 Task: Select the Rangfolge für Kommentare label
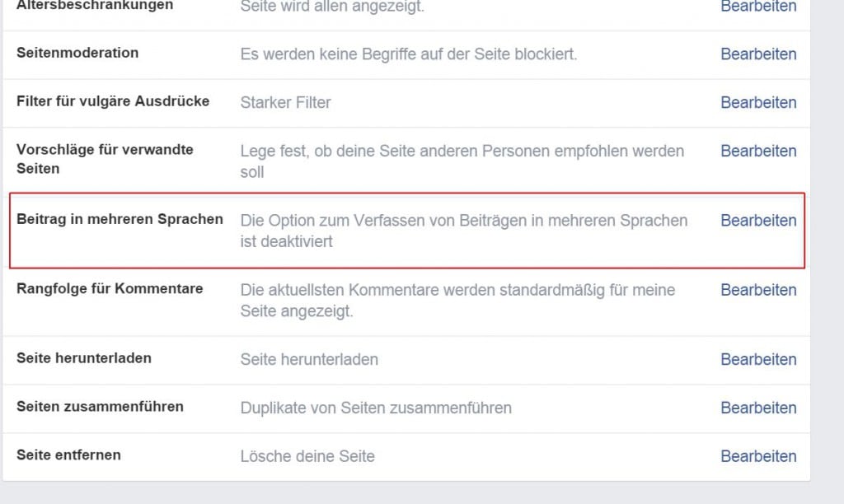point(110,289)
